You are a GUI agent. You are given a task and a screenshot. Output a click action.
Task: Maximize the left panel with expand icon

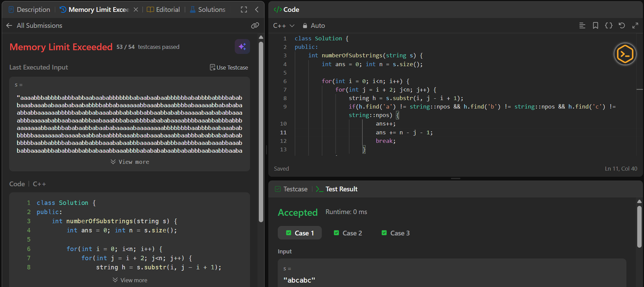point(244,10)
